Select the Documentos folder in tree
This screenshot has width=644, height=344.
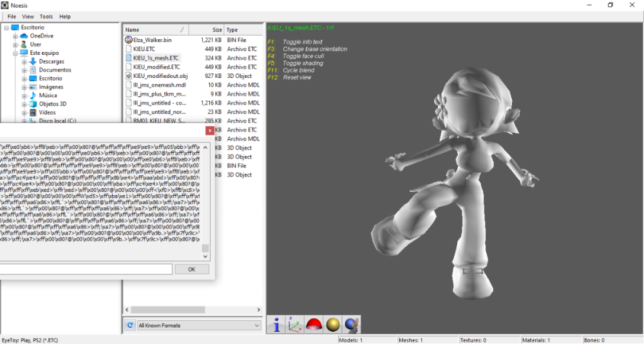click(x=55, y=70)
